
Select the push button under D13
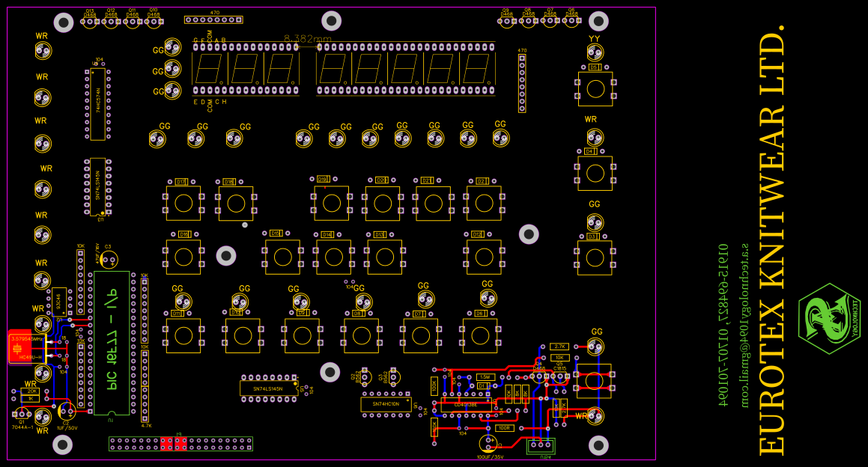[x=384, y=257]
